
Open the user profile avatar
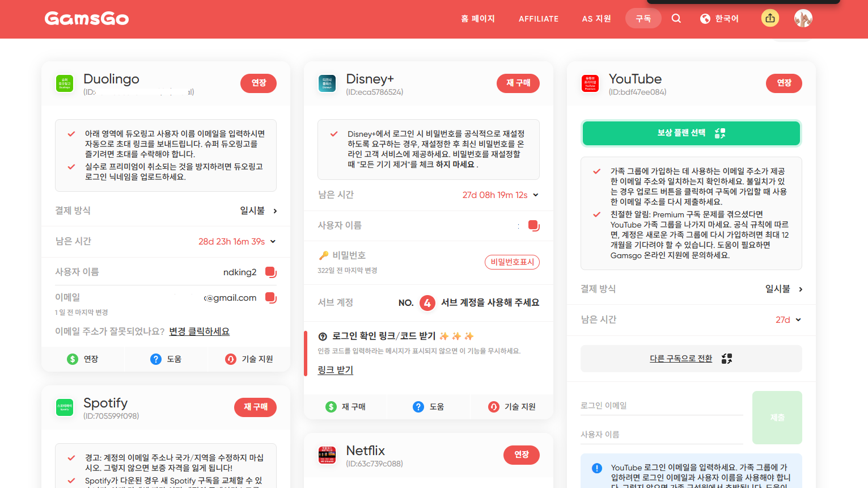(803, 18)
